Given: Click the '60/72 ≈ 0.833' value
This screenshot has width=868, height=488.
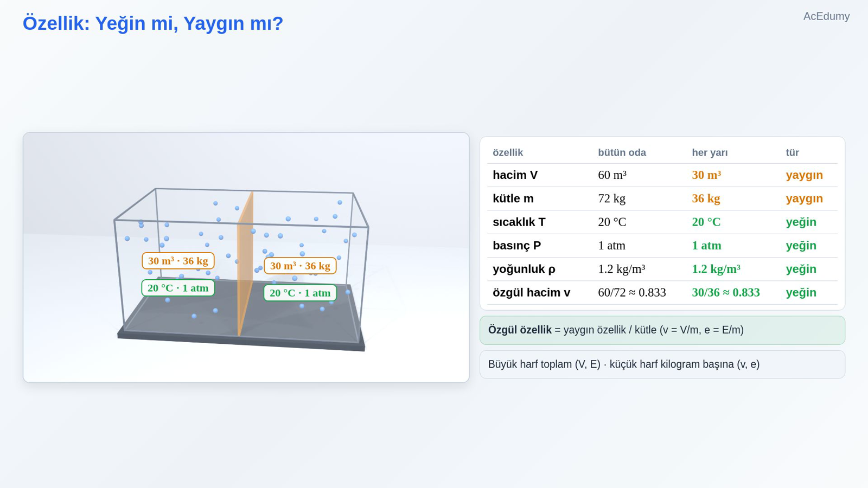Looking at the screenshot, I should click(631, 292).
